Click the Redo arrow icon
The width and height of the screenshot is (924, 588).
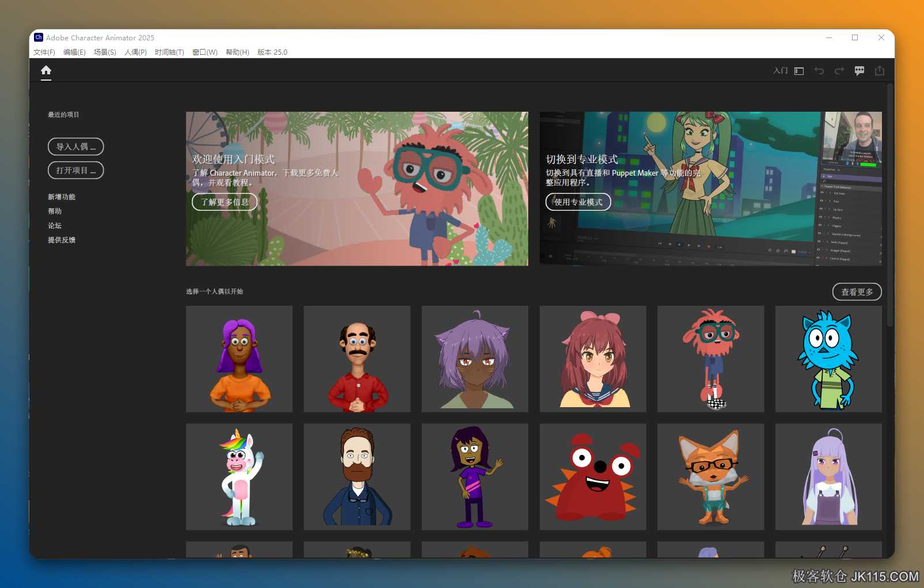[839, 71]
